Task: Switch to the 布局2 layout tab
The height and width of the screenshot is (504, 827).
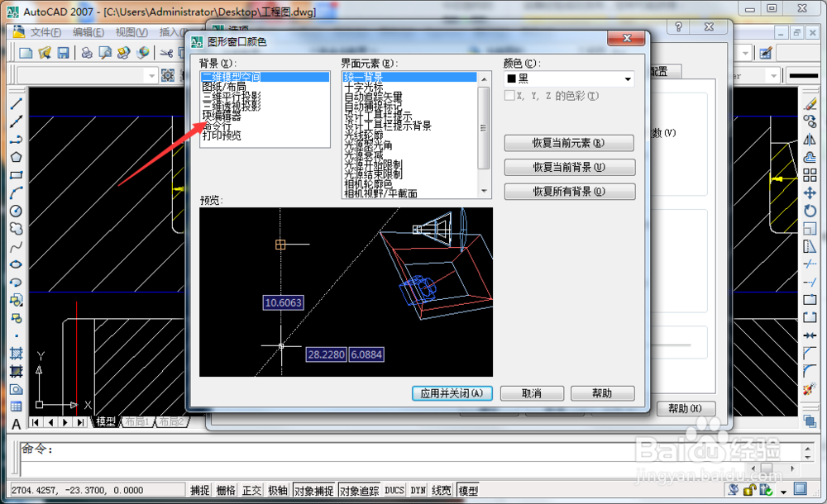Action: point(171,421)
